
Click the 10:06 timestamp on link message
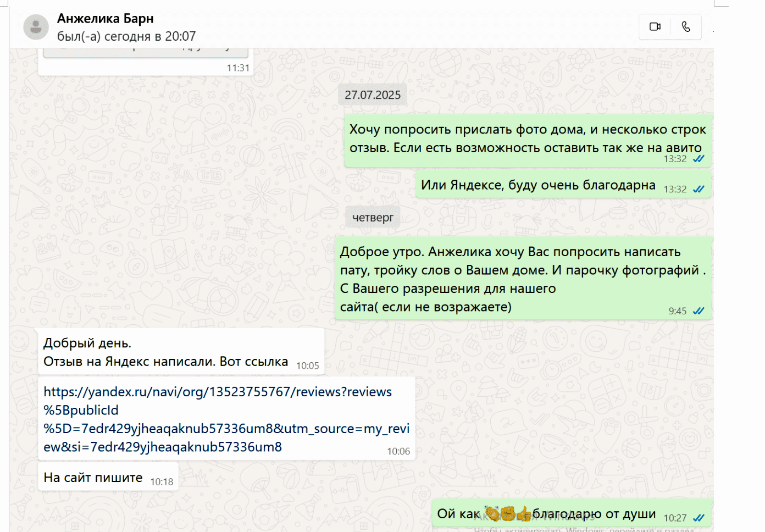(398, 451)
